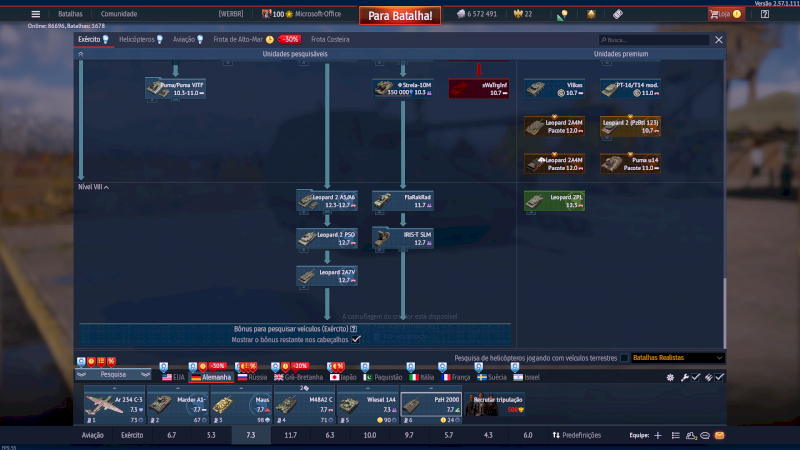Switch to the Exército tab
This screenshot has width=800, height=450.
point(93,39)
